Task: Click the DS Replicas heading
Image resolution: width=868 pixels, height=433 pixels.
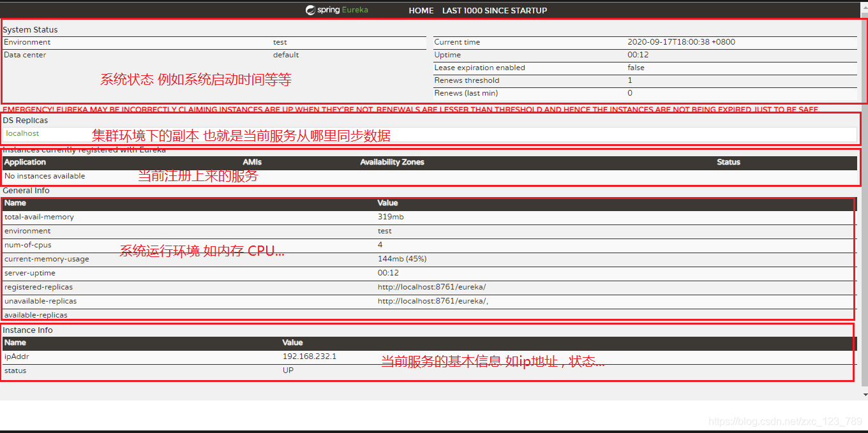Action: (x=25, y=121)
